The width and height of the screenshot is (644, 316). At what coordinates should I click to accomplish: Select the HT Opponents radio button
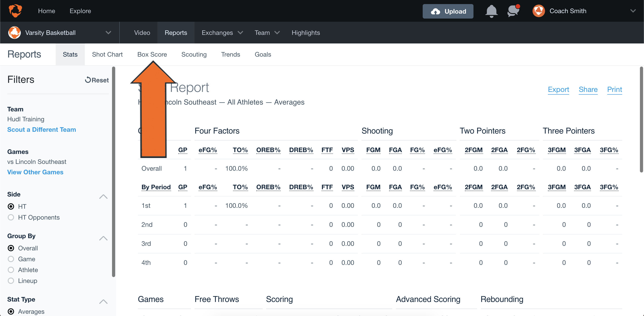[11, 217]
